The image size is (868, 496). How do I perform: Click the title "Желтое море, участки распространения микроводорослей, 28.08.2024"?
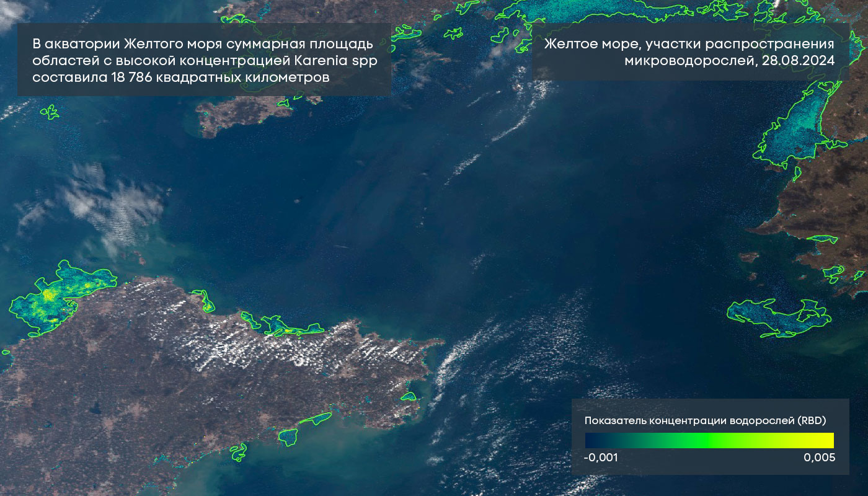(x=689, y=53)
